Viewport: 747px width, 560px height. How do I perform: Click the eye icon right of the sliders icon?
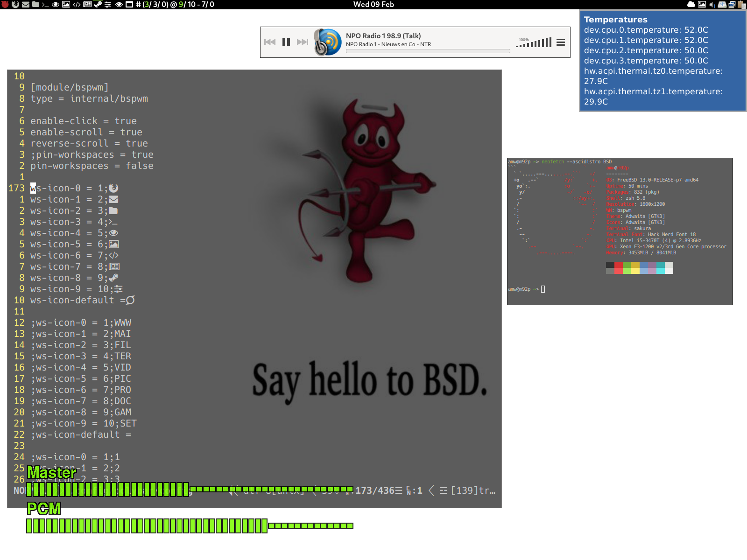click(119, 4)
